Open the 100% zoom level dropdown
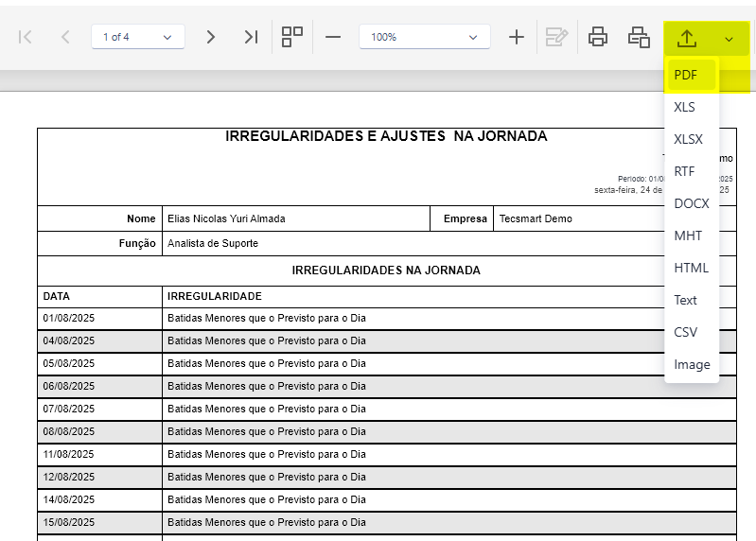The image size is (756, 541). tap(425, 37)
